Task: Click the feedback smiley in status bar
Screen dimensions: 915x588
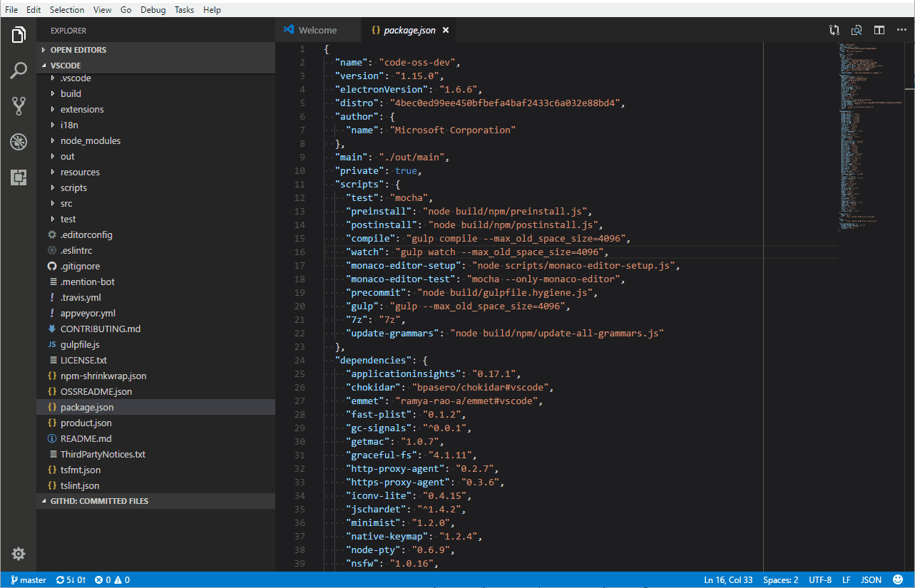Action: pos(898,579)
